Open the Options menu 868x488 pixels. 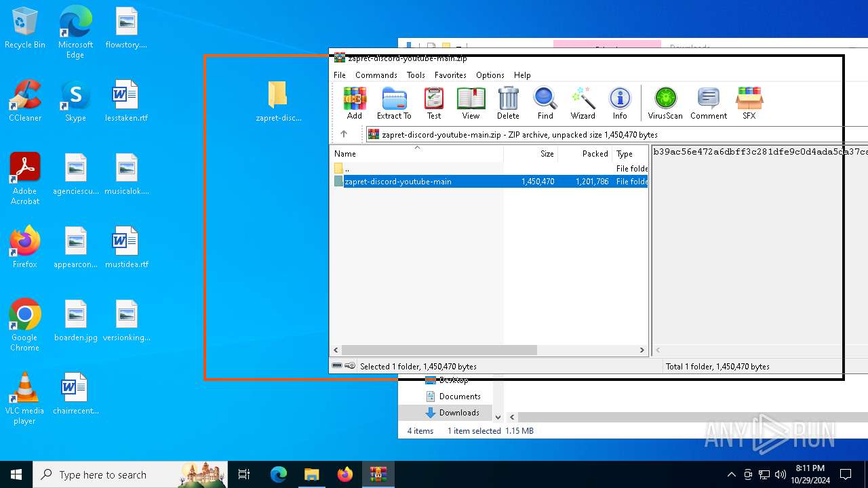pos(490,75)
